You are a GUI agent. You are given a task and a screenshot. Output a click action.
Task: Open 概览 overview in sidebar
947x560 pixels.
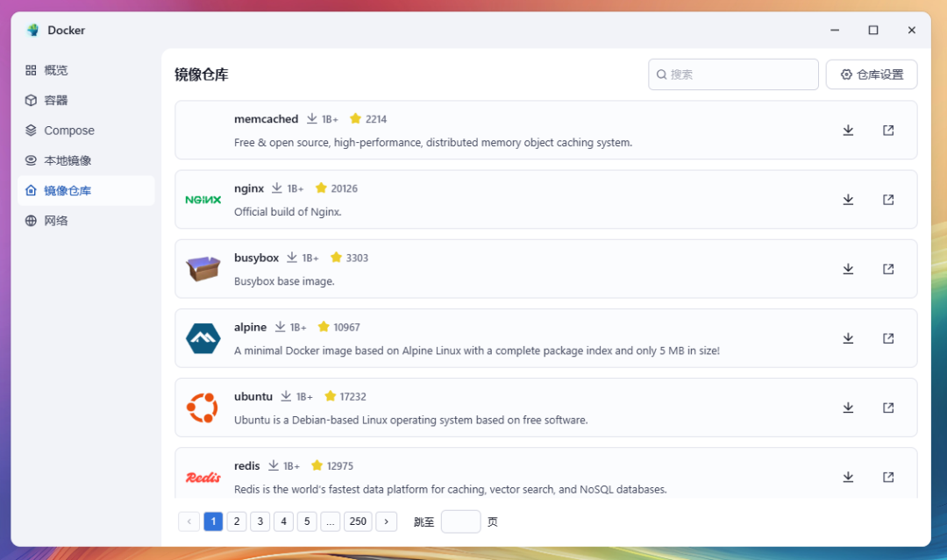86,70
